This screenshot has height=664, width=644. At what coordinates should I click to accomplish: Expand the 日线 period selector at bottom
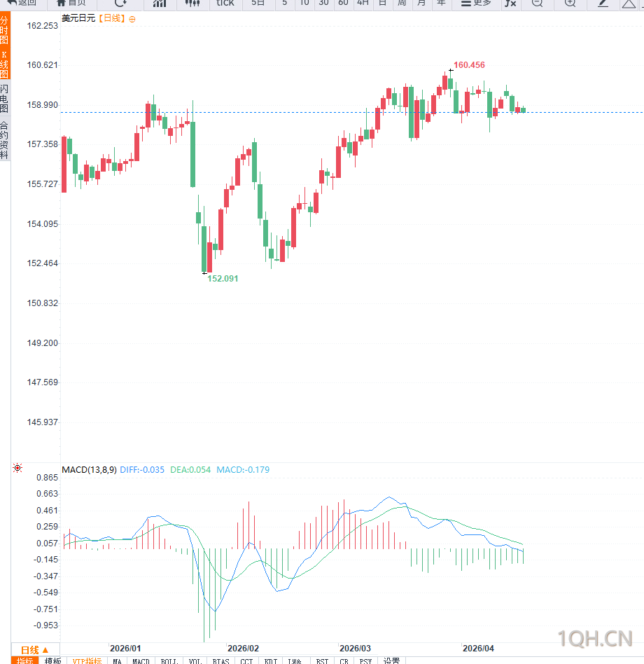(35, 650)
